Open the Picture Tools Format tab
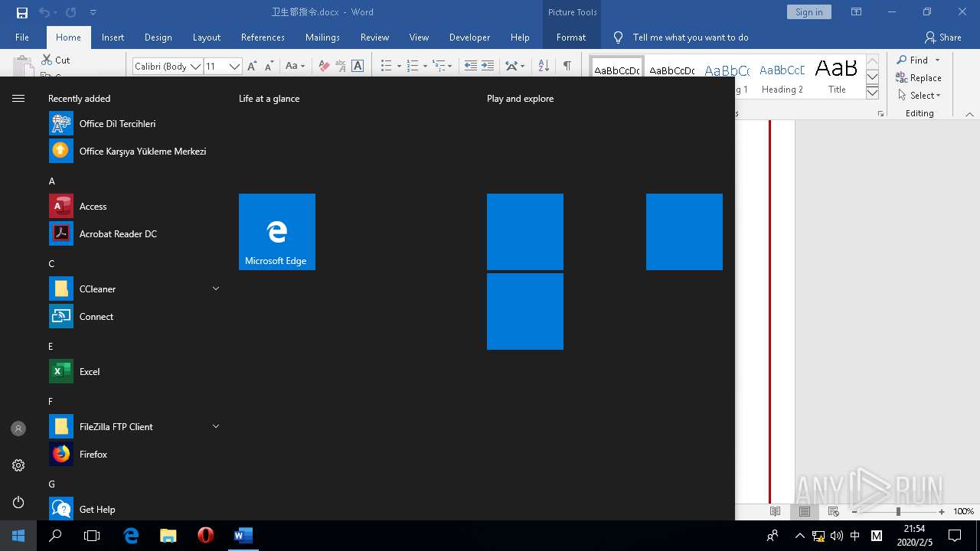Image resolution: width=980 pixels, height=551 pixels. [571, 37]
